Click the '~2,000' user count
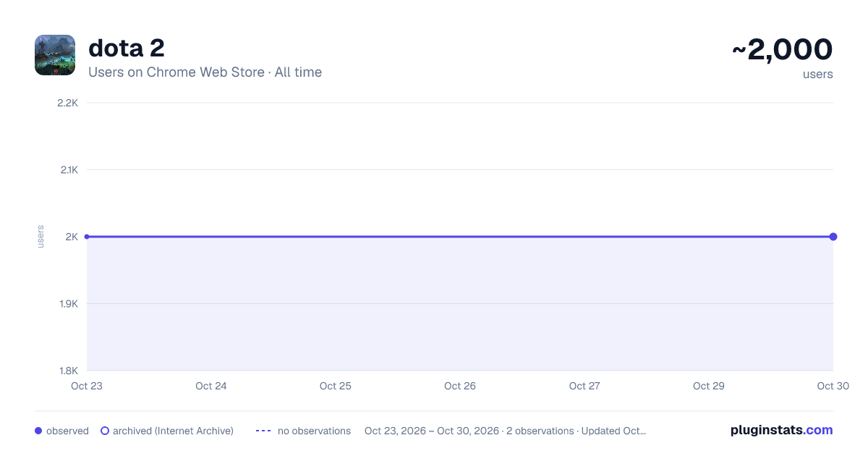This screenshot has height=456, width=868. pos(783,49)
